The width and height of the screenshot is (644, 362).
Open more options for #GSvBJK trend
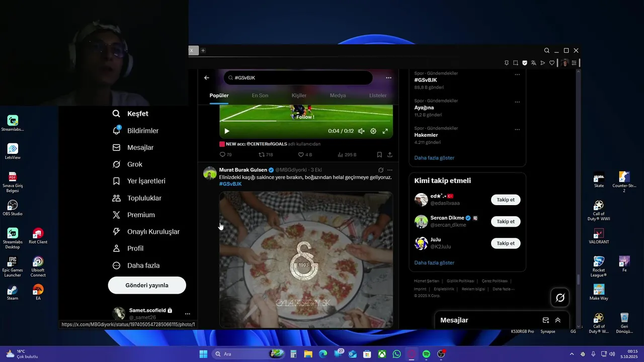(x=517, y=74)
